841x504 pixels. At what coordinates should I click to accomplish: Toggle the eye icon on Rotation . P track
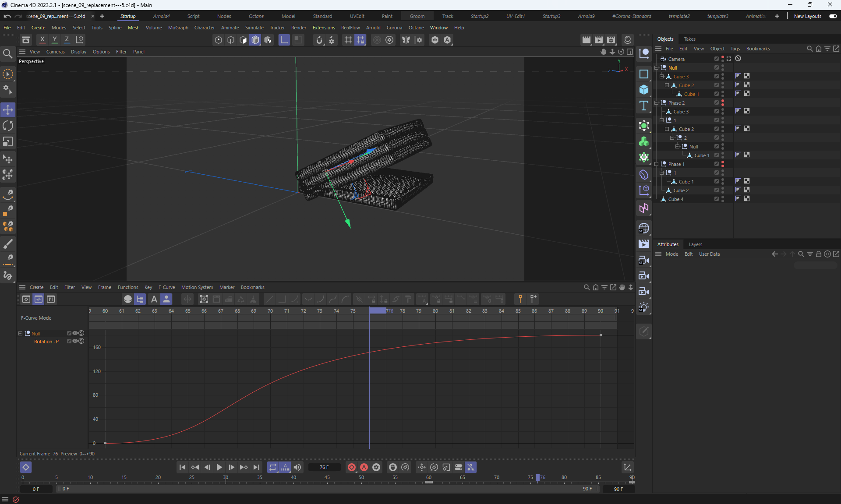(75, 341)
